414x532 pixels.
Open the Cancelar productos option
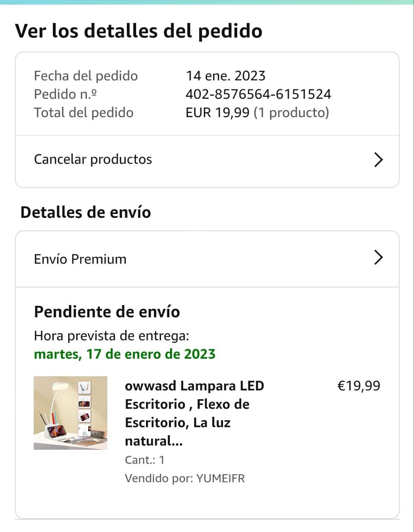click(x=93, y=160)
